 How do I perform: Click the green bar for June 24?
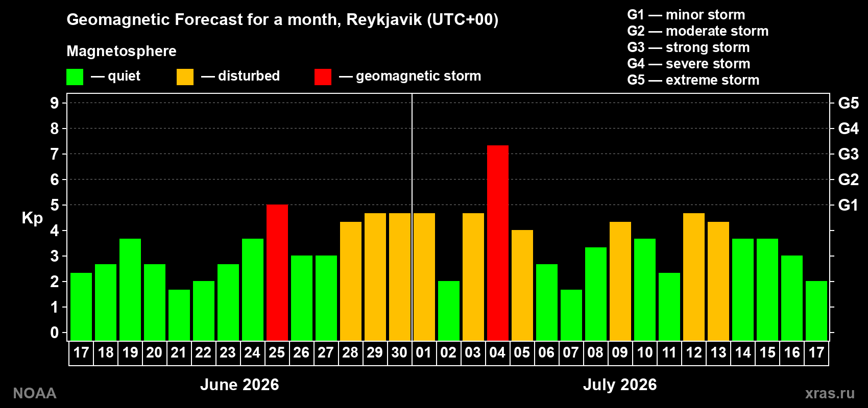[x=253, y=290]
